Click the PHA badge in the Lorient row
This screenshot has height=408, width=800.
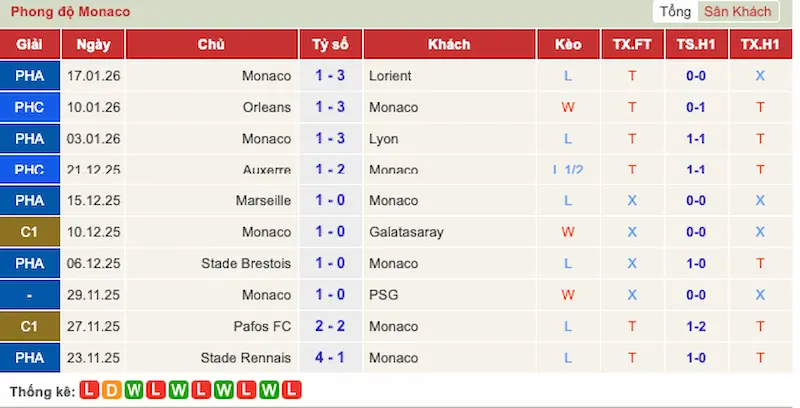pyautogui.click(x=30, y=76)
